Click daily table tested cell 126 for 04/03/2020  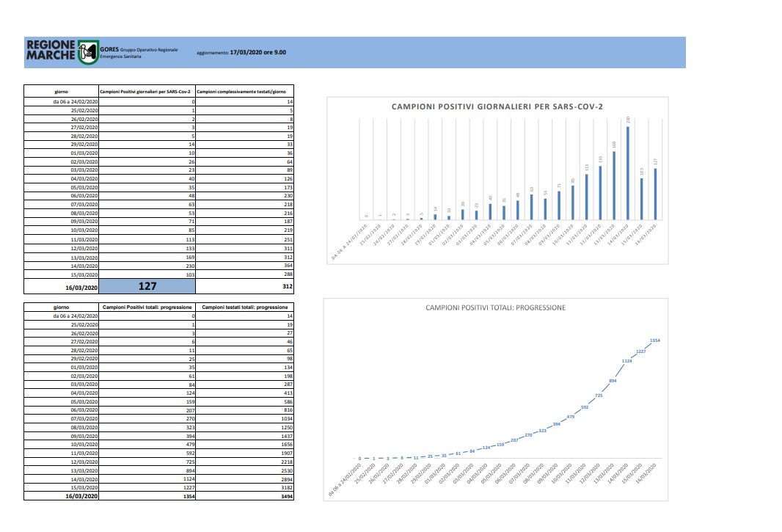[x=244, y=178]
